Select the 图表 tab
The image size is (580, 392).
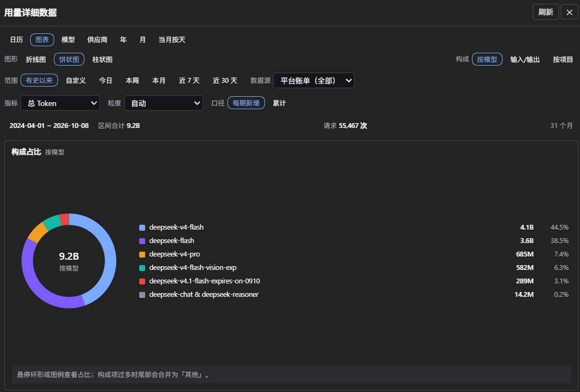[42, 40]
